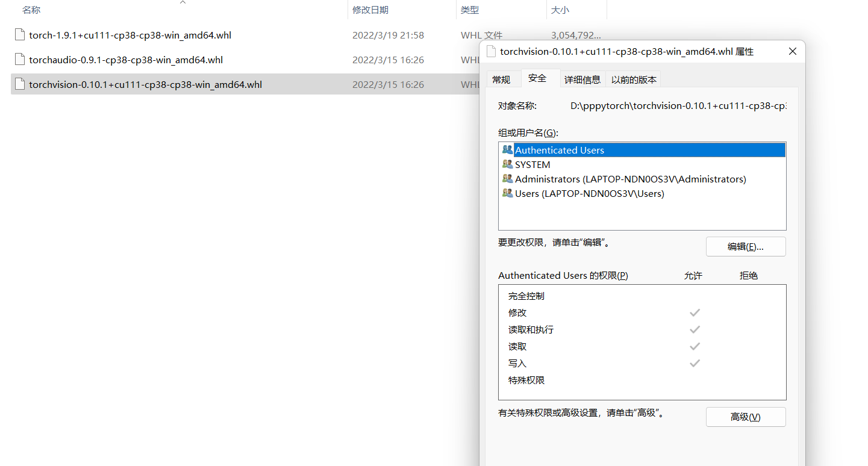This screenshot has height=466, width=868.
Task: Click torchvision's date 2022/3/15 16:26
Action: [388, 84]
